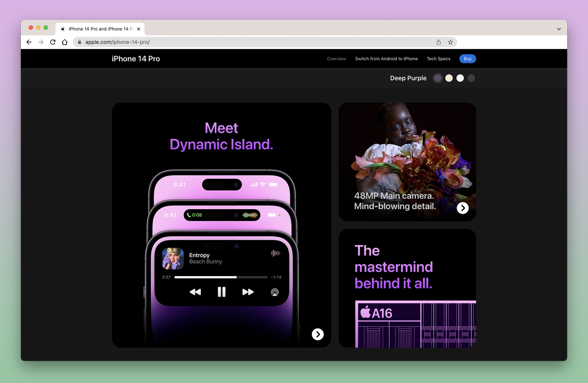This screenshot has height=383, width=588.
Task: Expand the 48MP Main camera card arrow
Action: click(463, 208)
